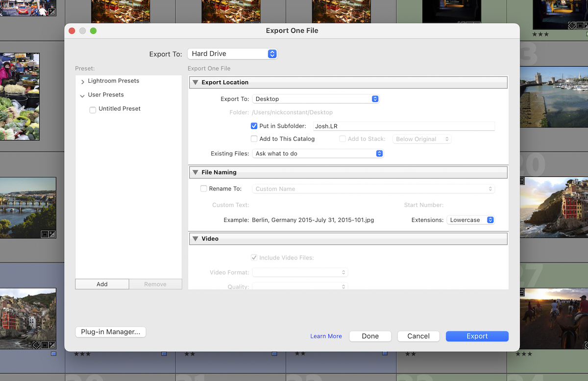This screenshot has height=381, width=588.
Task: Select the Untitled Preset checkbox
Action: tap(93, 109)
